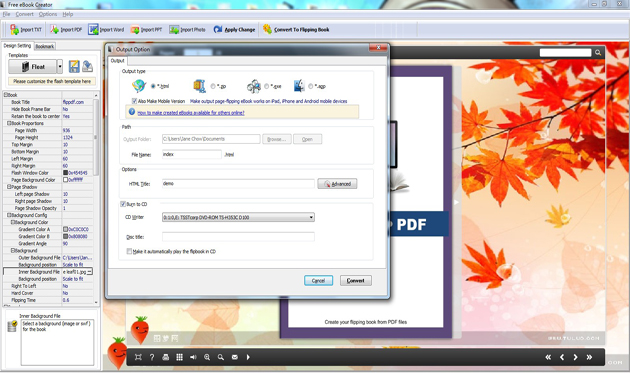Click the Import Photo toolbar icon

click(174, 30)
